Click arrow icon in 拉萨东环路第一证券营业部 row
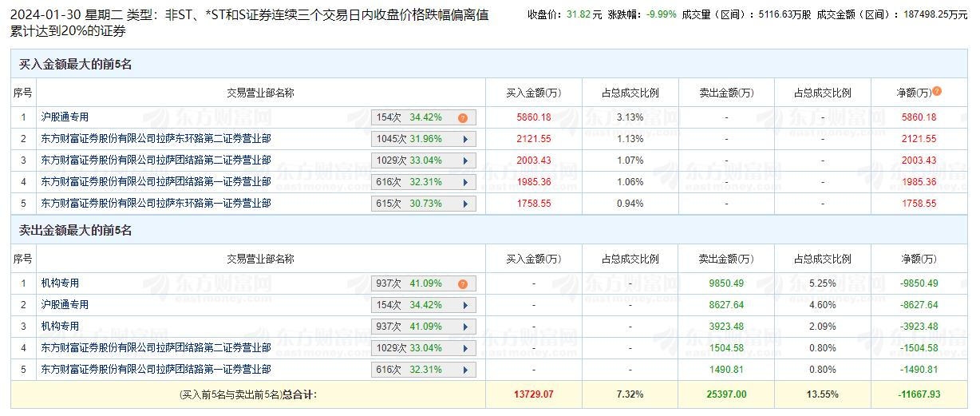Viewport: 980px width, 416px height. pos(465,204)
